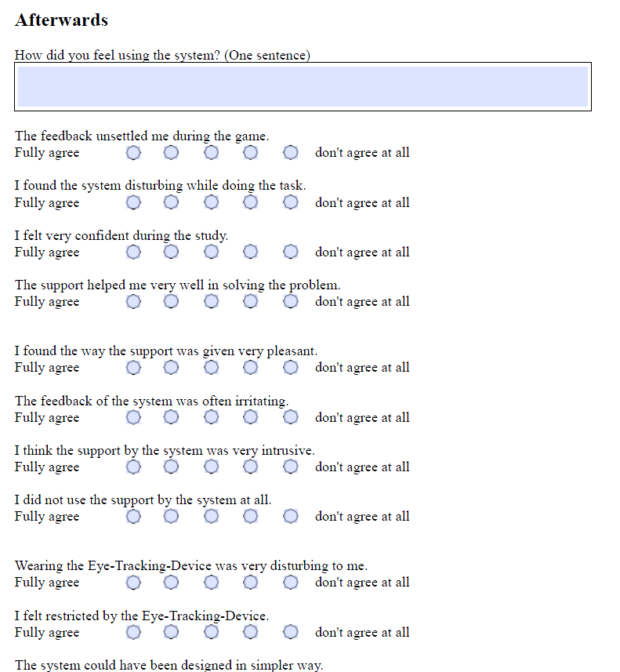The image size is (620, 672).
Task: Click the 'How did you feel' text box
Action: coord(303,86)
